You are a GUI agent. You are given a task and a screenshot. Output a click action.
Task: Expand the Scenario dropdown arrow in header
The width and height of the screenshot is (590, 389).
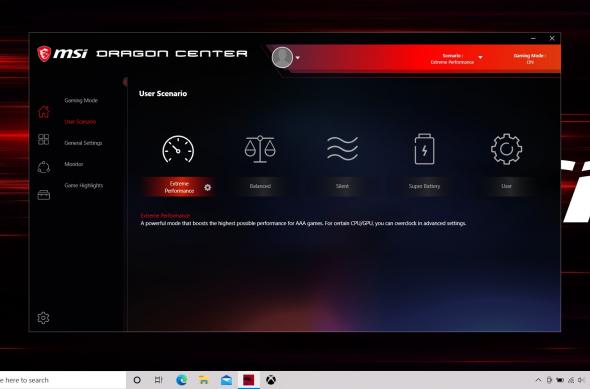(x=481, y=57)
